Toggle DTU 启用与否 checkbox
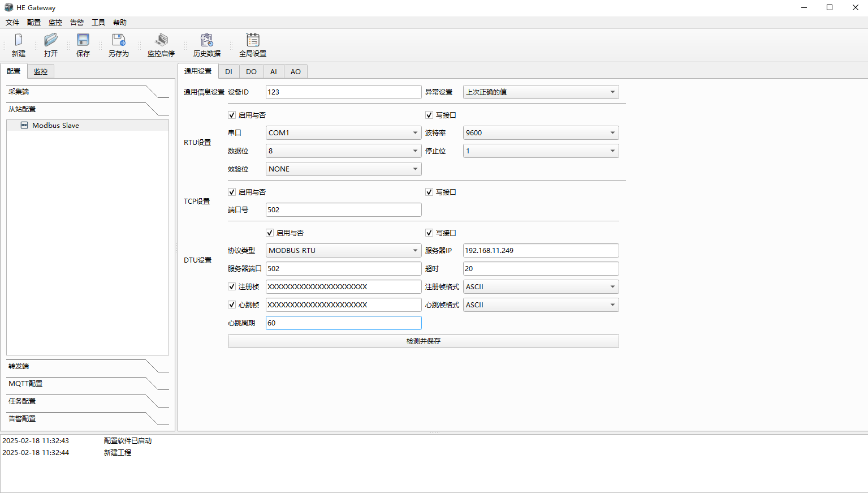The width and height of the screenshot is (868, 493). pyautogui.click(x=270, y=233)
